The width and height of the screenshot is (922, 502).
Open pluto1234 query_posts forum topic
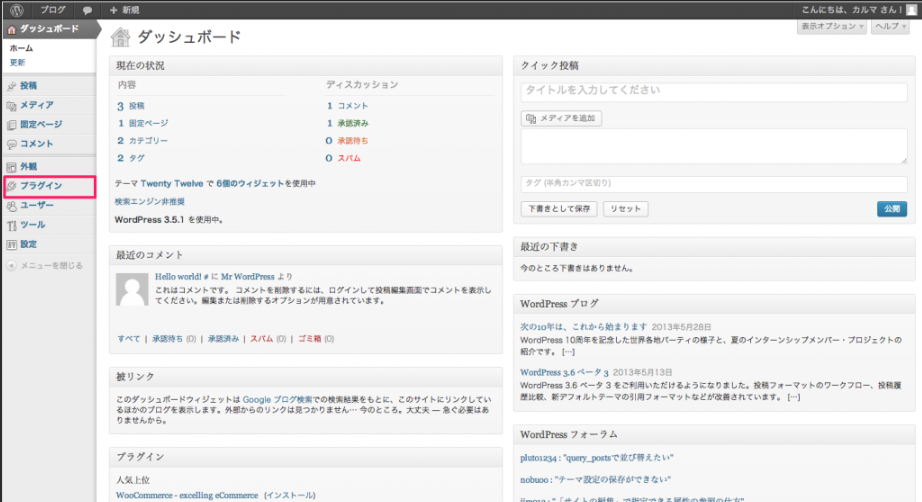[x=596, y=457]
